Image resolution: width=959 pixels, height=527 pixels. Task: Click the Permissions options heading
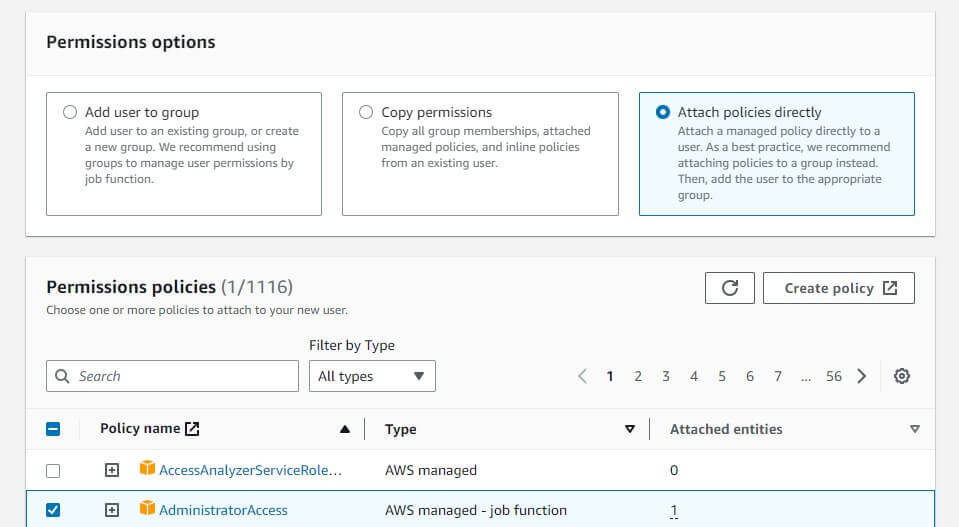point(131,42)
